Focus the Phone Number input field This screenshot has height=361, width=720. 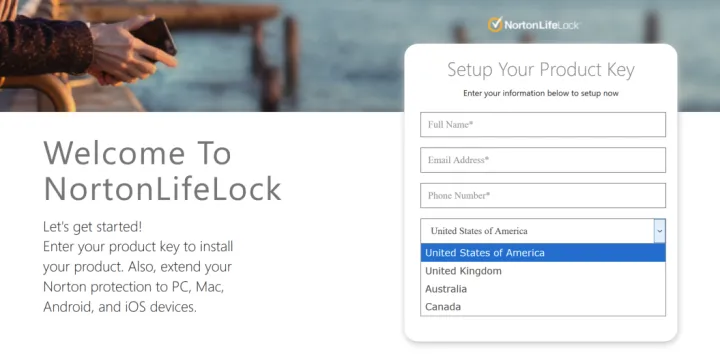(543, 195)
